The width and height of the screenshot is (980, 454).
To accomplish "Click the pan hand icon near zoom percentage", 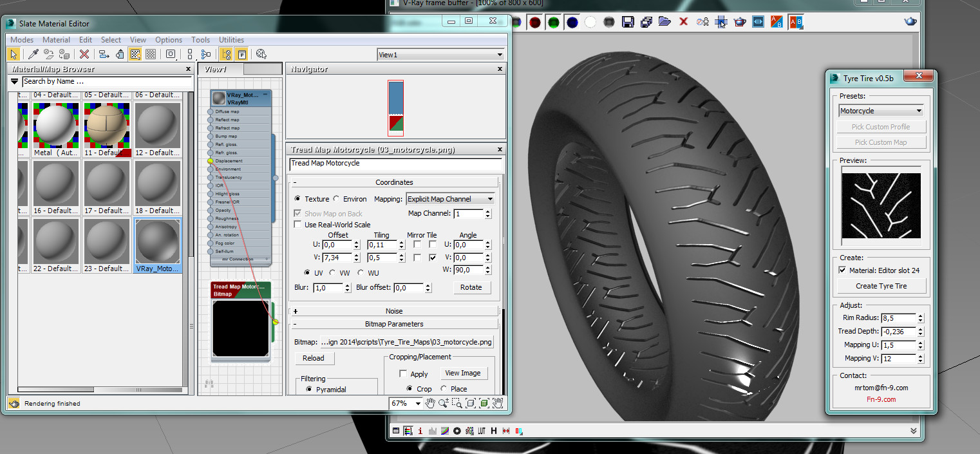I will click(429, 403).
